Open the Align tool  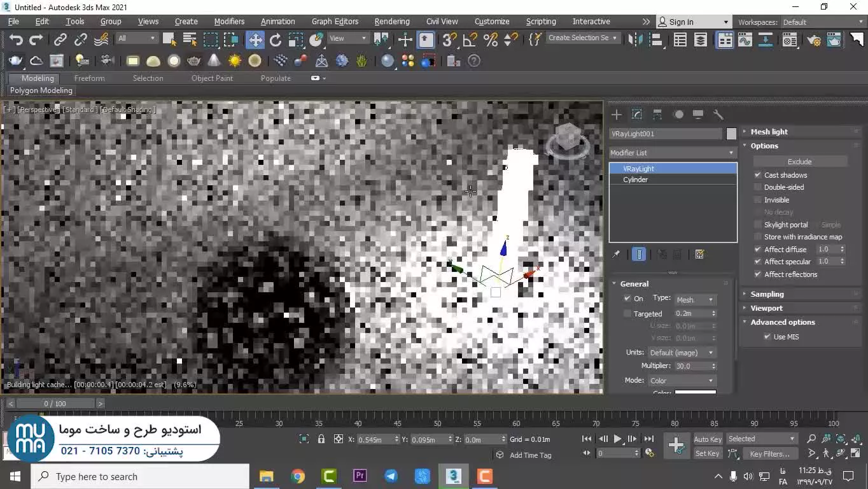655,40
